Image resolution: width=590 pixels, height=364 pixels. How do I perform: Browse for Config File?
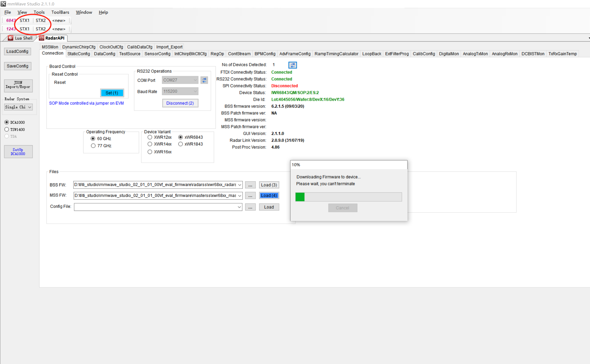[250, 207]
